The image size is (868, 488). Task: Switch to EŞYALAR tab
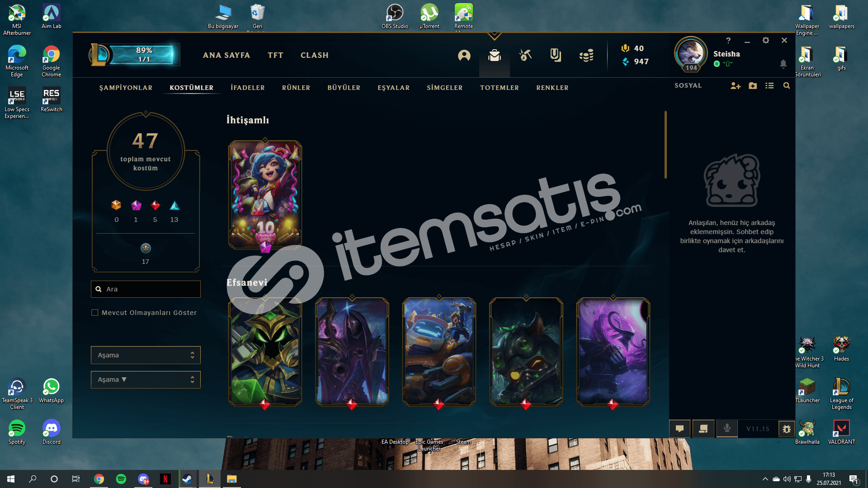394,88
